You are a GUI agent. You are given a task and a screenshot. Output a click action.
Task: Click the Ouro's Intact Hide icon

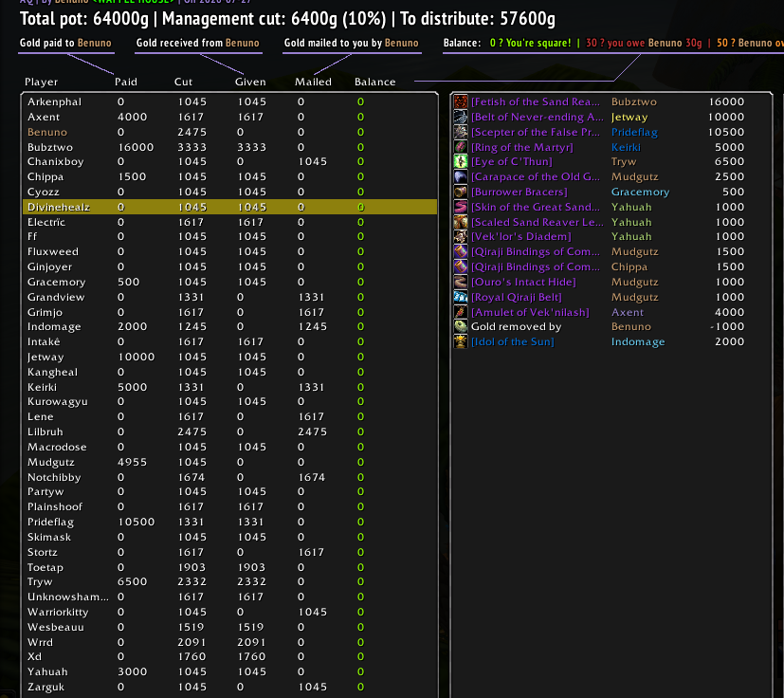(461, 282)
